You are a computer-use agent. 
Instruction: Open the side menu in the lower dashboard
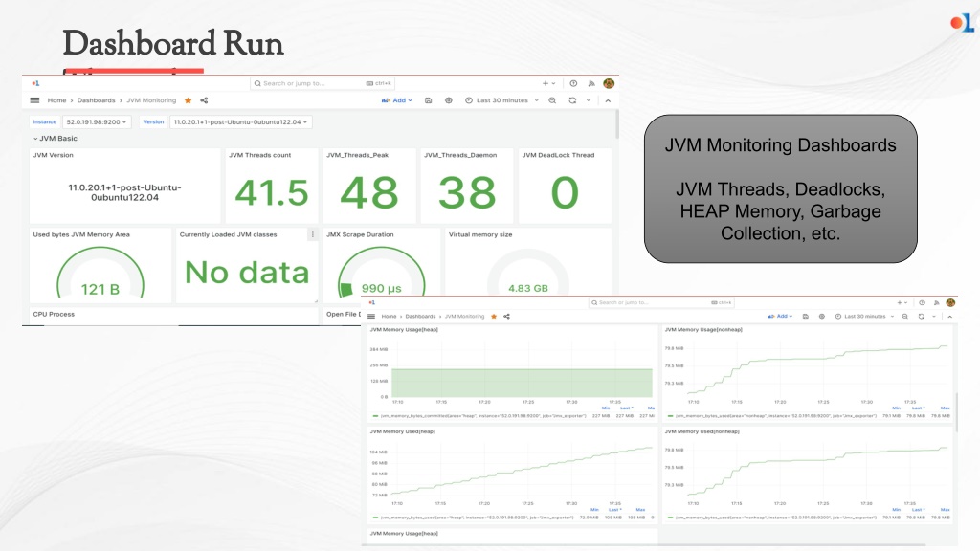371,316
